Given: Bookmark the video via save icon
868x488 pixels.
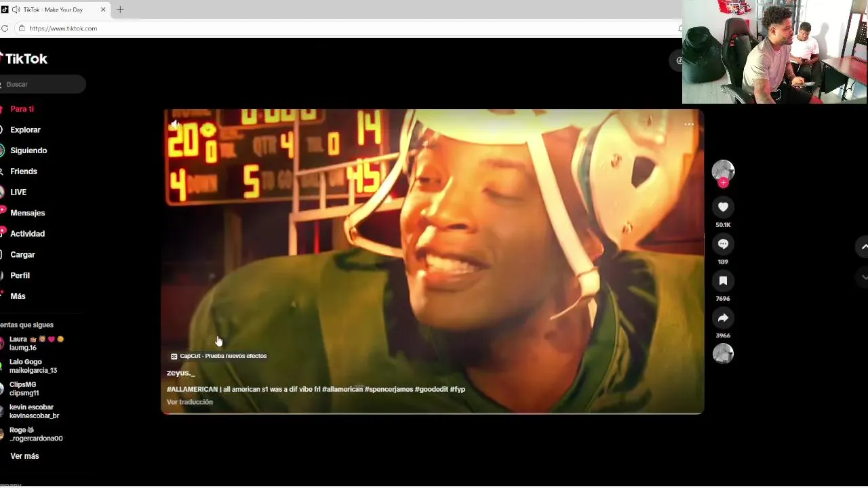Looking at the screenshot, I should click(x=723, y=281).
